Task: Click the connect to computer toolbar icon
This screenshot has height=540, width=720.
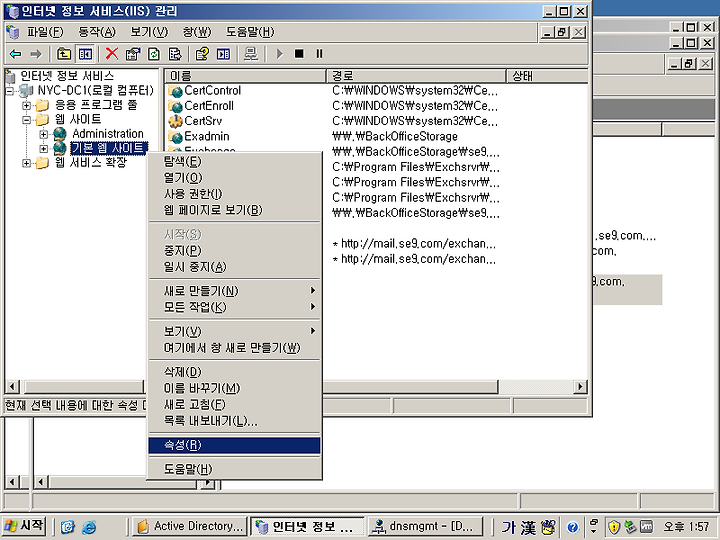Action: 251,54
